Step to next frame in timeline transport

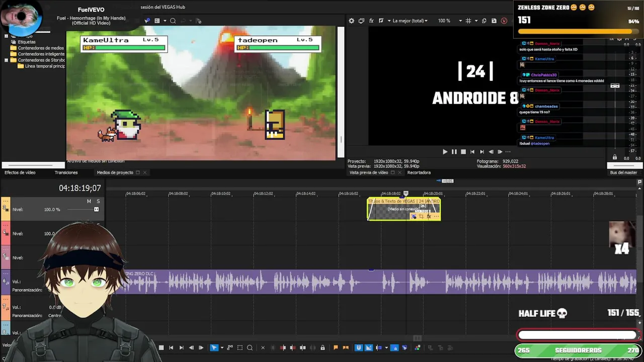[201, 347]
